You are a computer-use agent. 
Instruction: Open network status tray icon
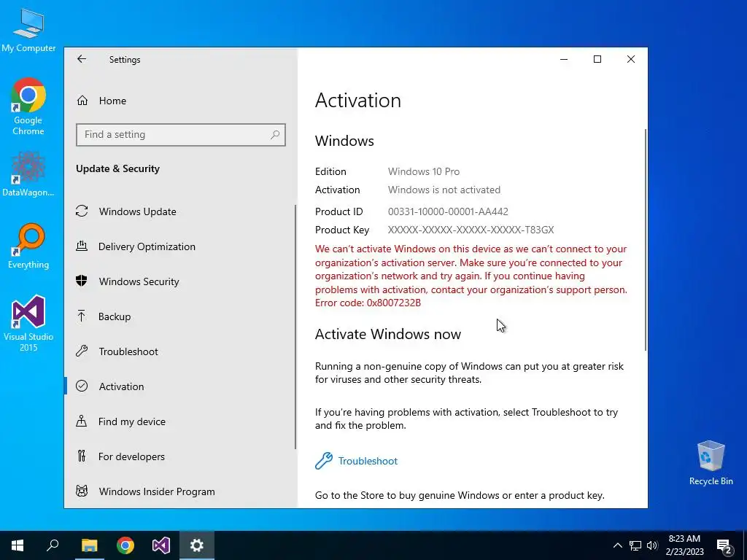click(635, 545)
